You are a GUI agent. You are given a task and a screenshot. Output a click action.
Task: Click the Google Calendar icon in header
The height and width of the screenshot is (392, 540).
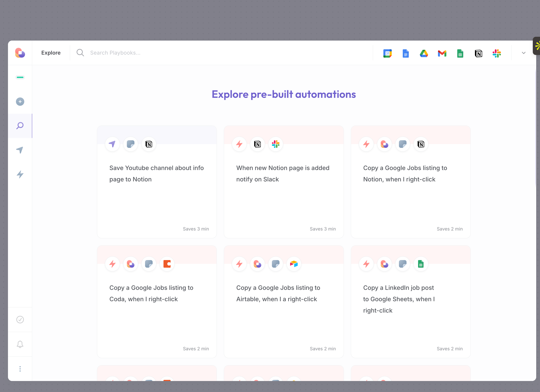point(387,53)
